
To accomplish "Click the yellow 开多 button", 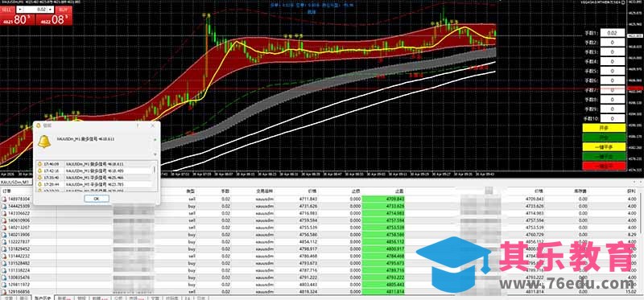I will [x=604, y=128].
